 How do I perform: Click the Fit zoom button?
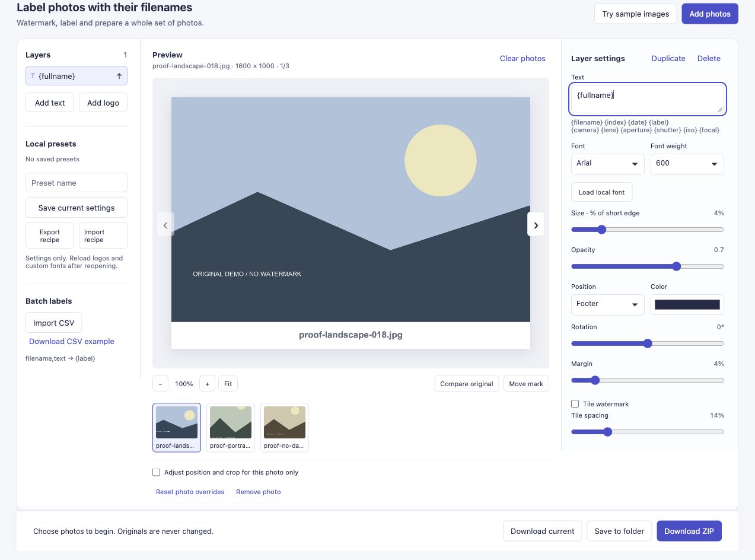click(x=228, y=384)
